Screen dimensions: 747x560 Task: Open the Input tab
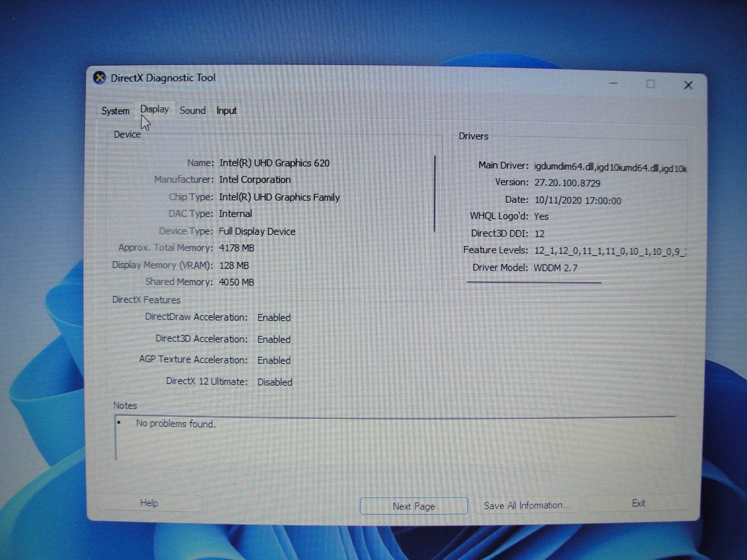pyautogui.click(x=226, y=111)
